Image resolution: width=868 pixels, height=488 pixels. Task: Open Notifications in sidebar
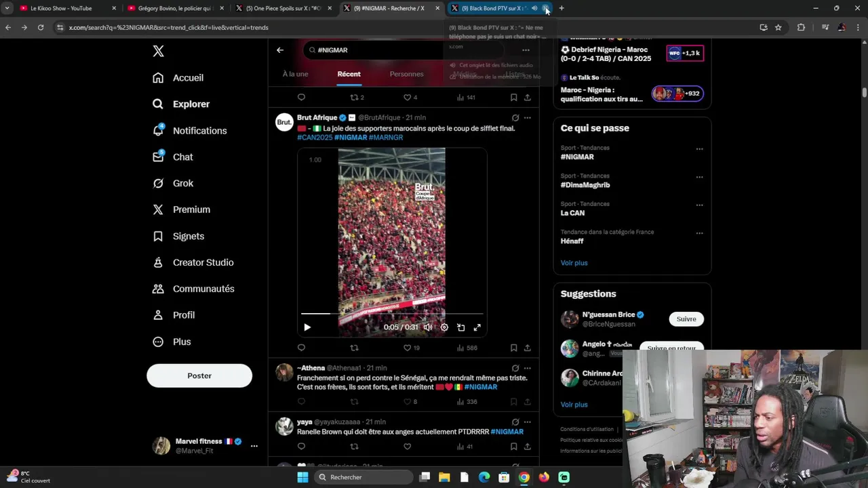tap(189, 131)
